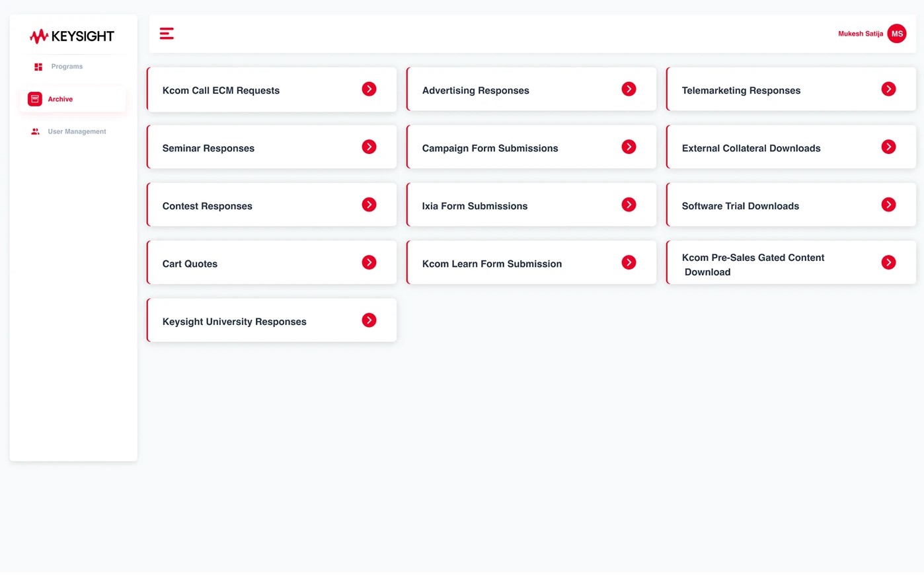The height and width of the screenshot is (576, 924).
Task: Select Keysight University Responses title text
Action: click(235, 322)
